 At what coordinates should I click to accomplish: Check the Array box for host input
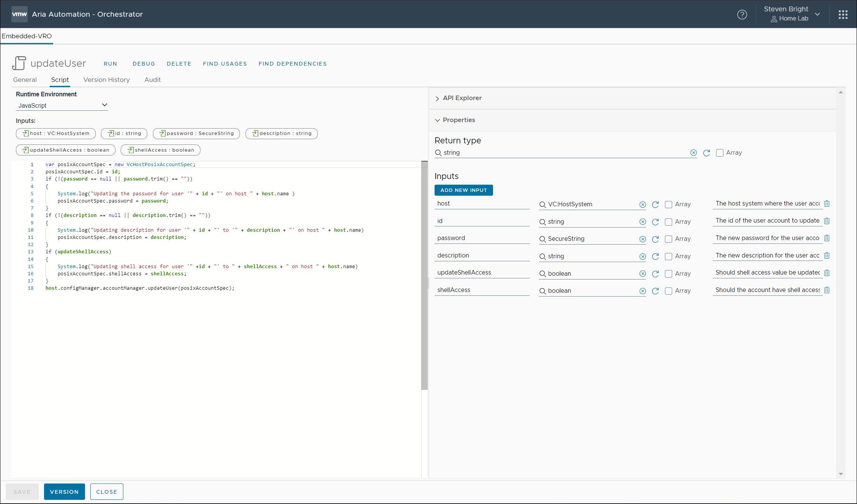[x=669, y=205]
